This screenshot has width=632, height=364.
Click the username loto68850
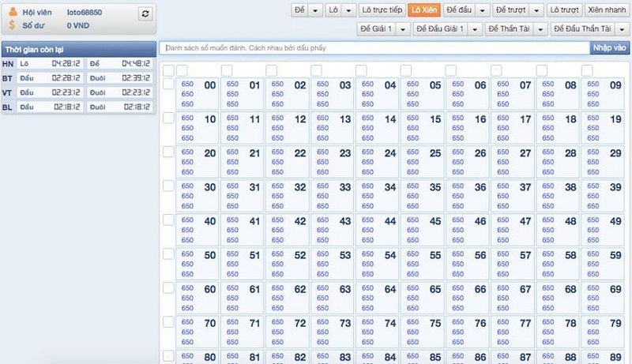pyautogui.click(x=85, y=13)
